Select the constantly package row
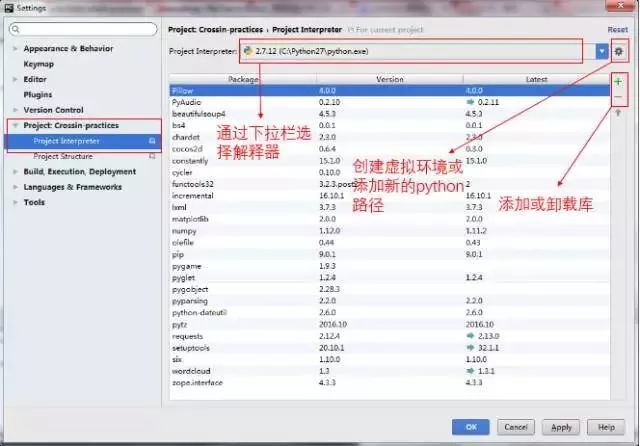The width and height of the screenshot is (640, 446). click(x=390, y=161)
